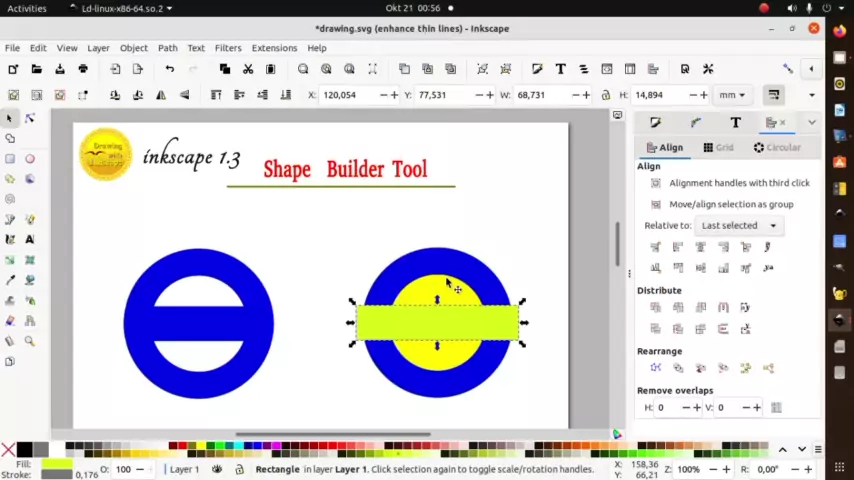
Task: Enable Move/align selection as group
Action: [x=656, y=204]
